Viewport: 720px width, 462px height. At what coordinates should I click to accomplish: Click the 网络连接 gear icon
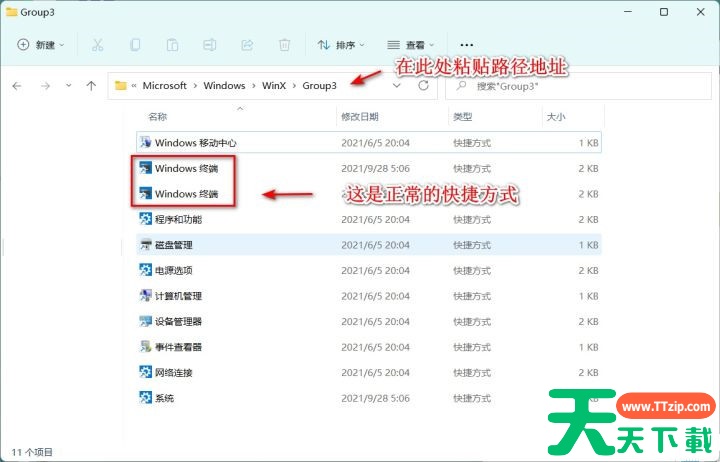[146, 372]
